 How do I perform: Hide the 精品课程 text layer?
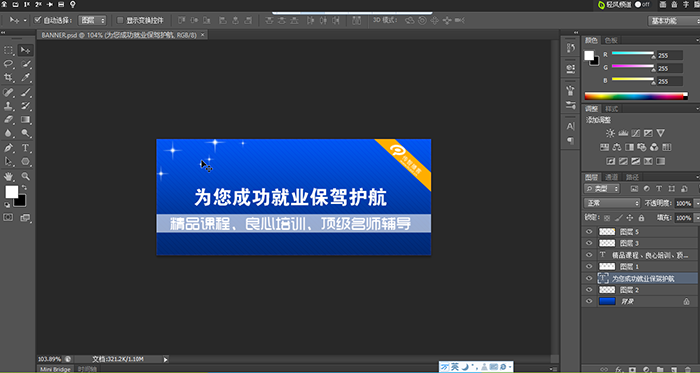click(x=589, y=255)
